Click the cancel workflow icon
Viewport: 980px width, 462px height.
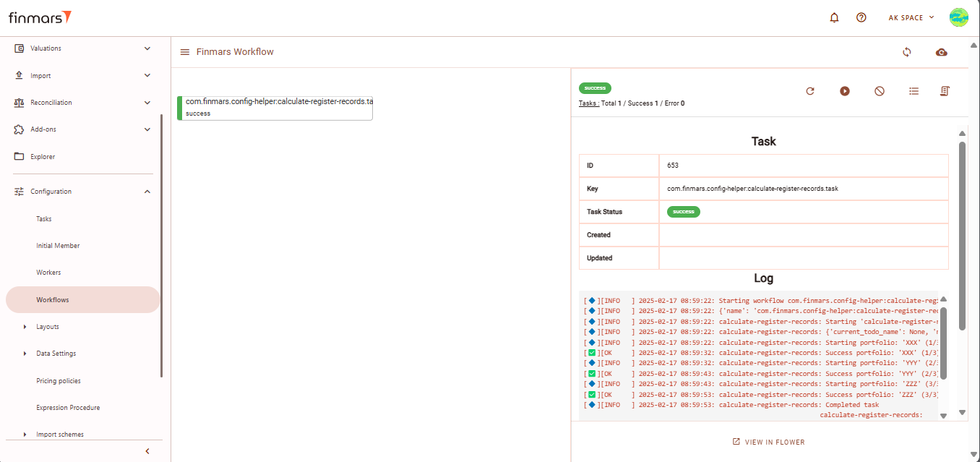tap(880, 91)
